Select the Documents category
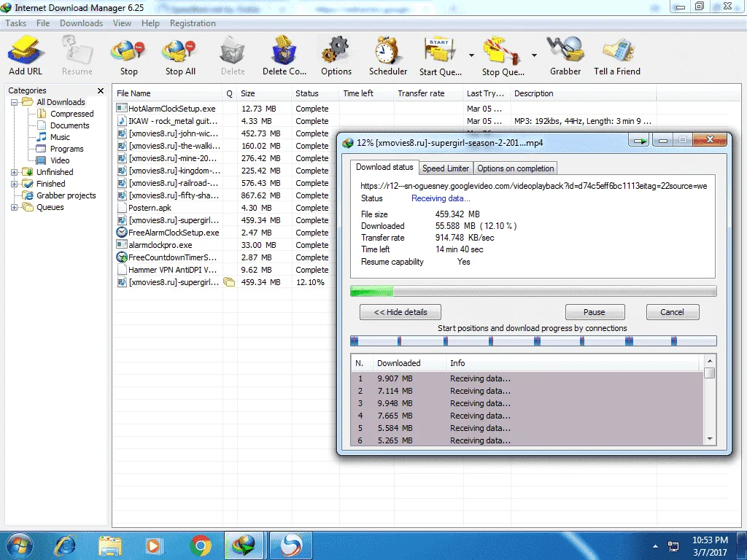747x560 pixels. coord(69,125)
